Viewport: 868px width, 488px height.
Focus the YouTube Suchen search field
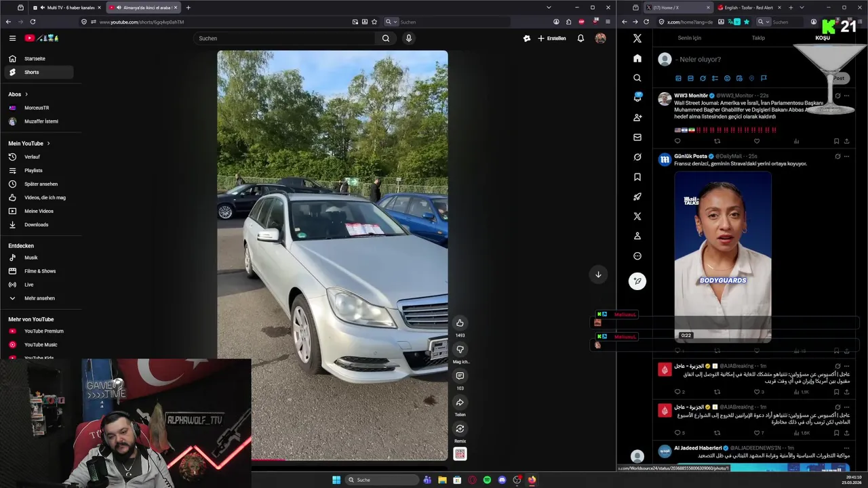pos(285,39)
